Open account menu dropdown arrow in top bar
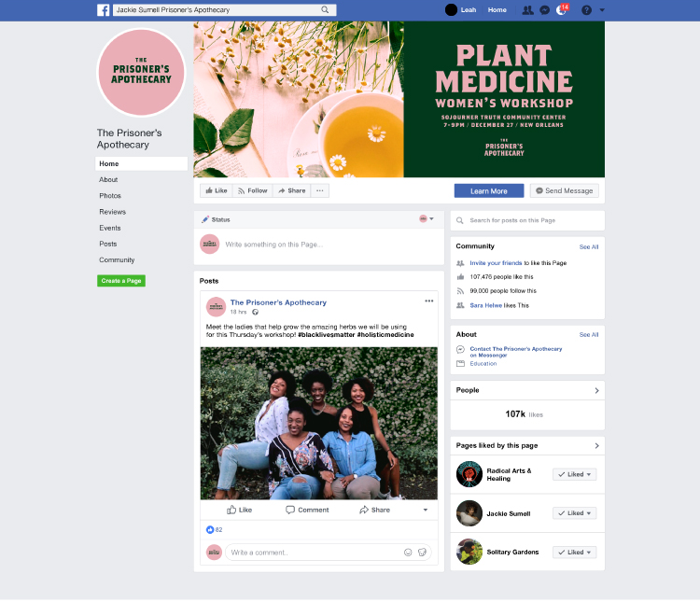 [x=602, y=10]
